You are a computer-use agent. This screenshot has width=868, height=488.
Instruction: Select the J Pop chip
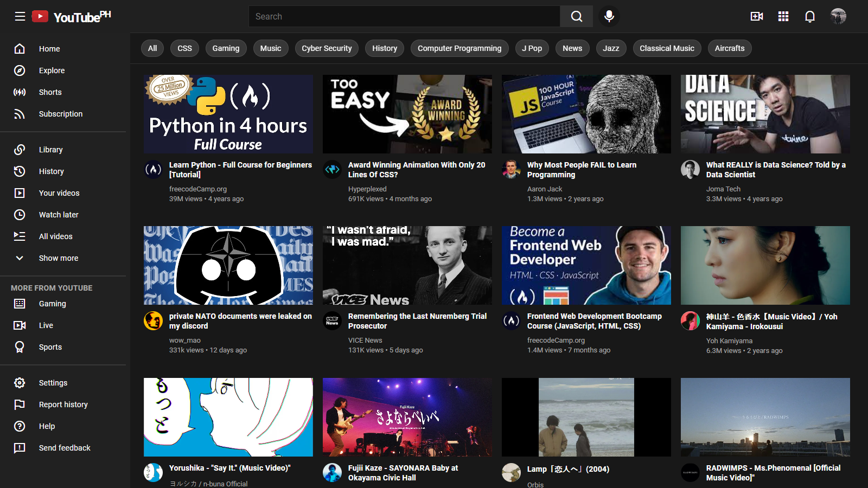tap(532, 48)
